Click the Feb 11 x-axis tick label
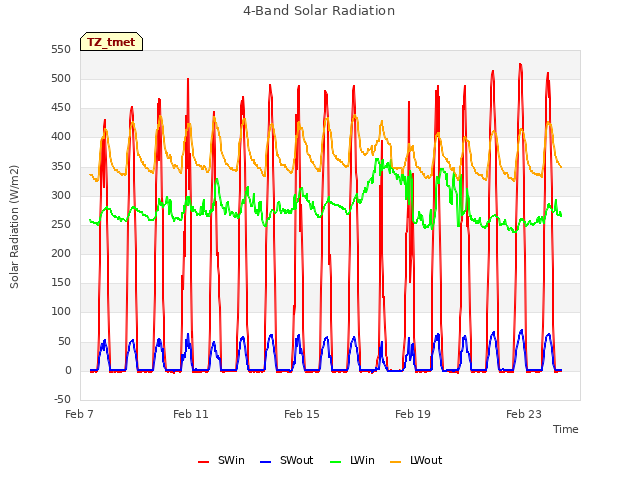Image resolution: width=640 pixels, height=480 pixels. (x=191, y=414)
